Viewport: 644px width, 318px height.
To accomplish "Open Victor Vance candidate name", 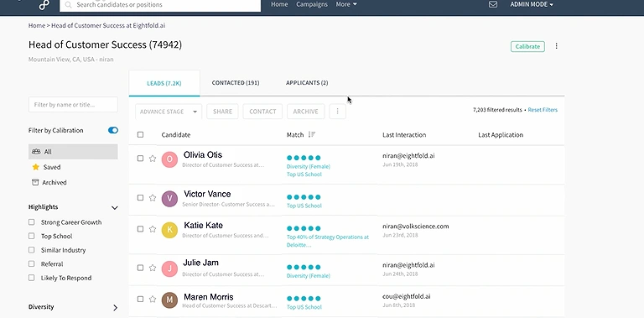I will (207, 194).
